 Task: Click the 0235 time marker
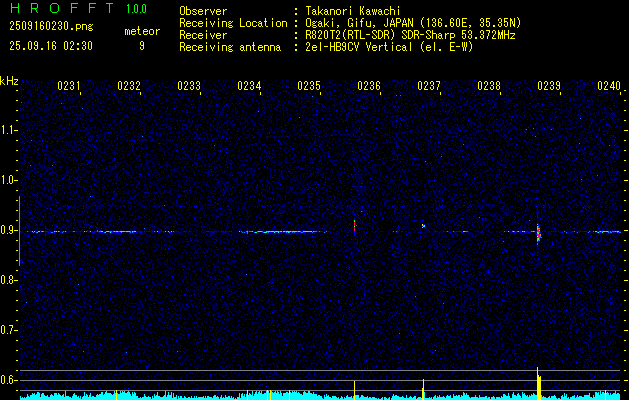pos(309,86)
